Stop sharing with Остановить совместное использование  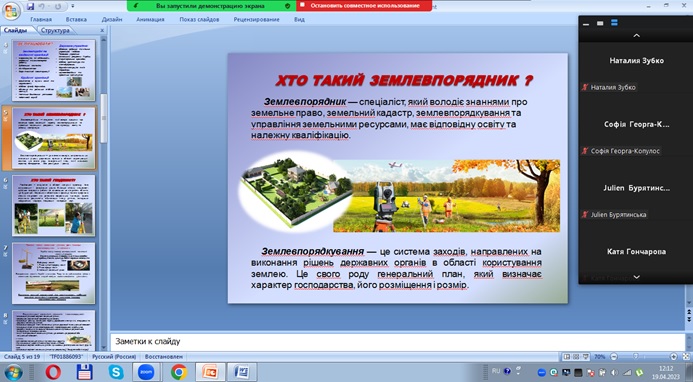[x=365, y=6]
